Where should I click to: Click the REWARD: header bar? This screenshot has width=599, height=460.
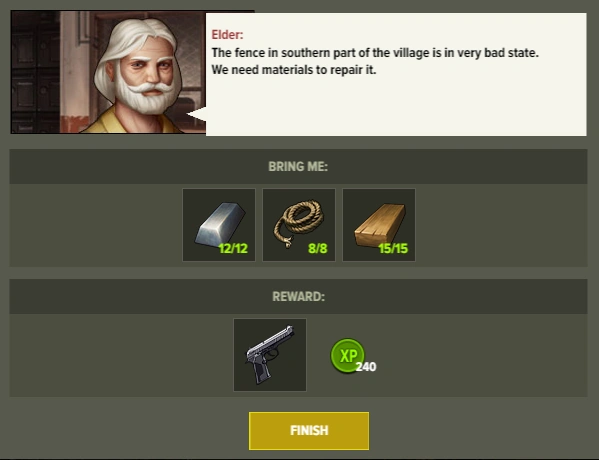click(x=298, y=296)
